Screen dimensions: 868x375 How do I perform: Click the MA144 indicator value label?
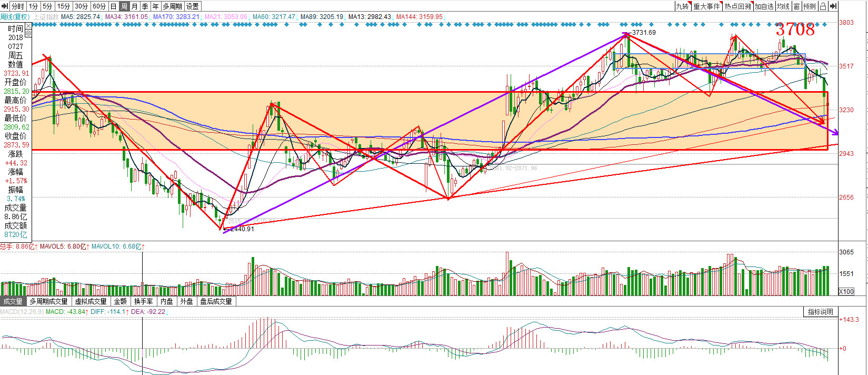[x=420, y=17]
